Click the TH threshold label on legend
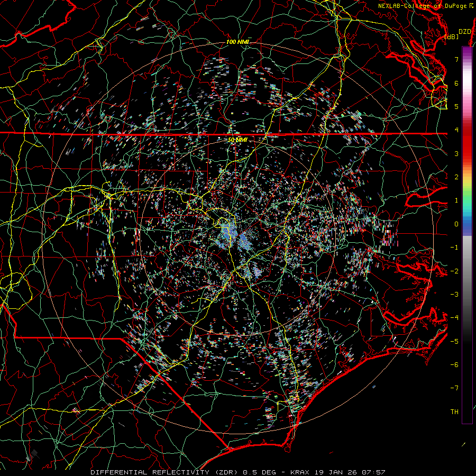 tap(454, 412)
